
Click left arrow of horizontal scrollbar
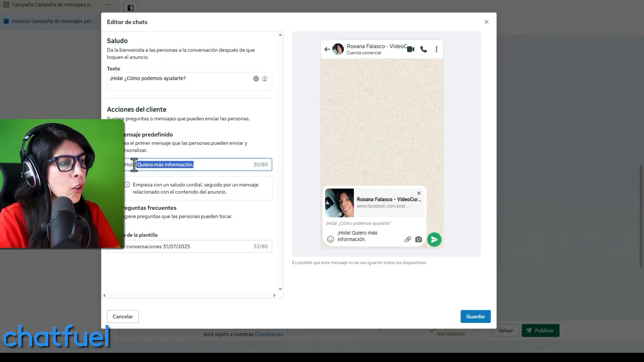coord(104,295)
